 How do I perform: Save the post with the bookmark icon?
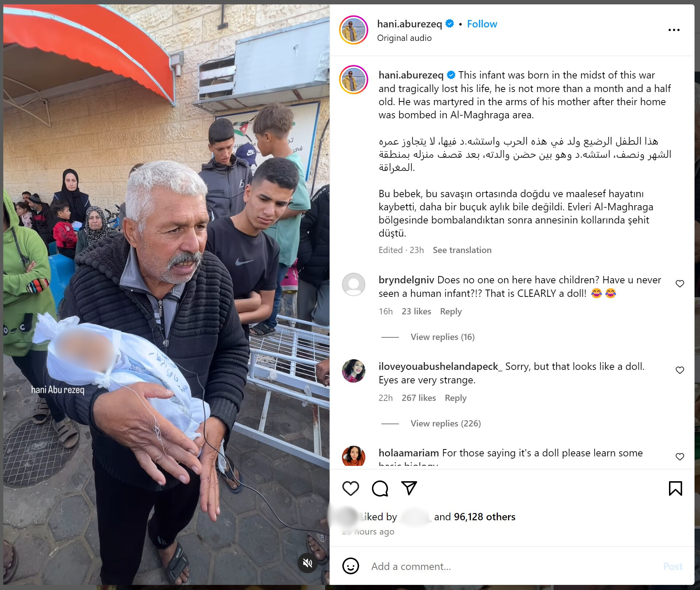pyautogui.click(x=675, y=489)
